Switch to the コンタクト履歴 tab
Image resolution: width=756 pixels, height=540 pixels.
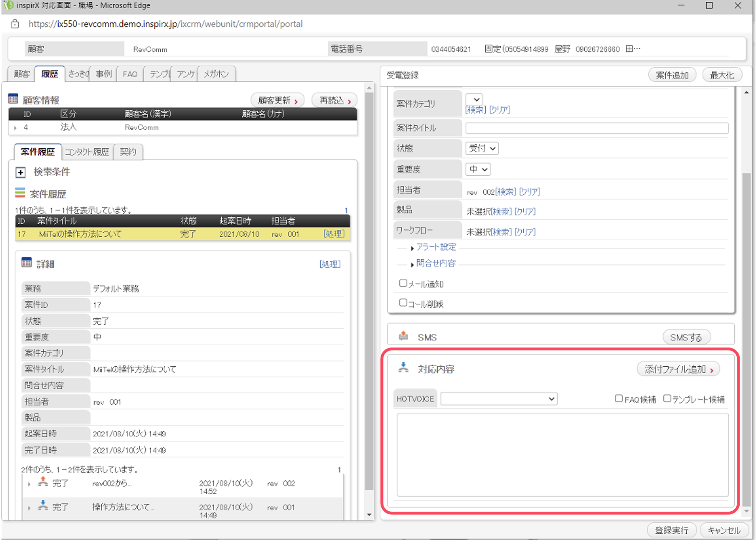click(87, 152)
